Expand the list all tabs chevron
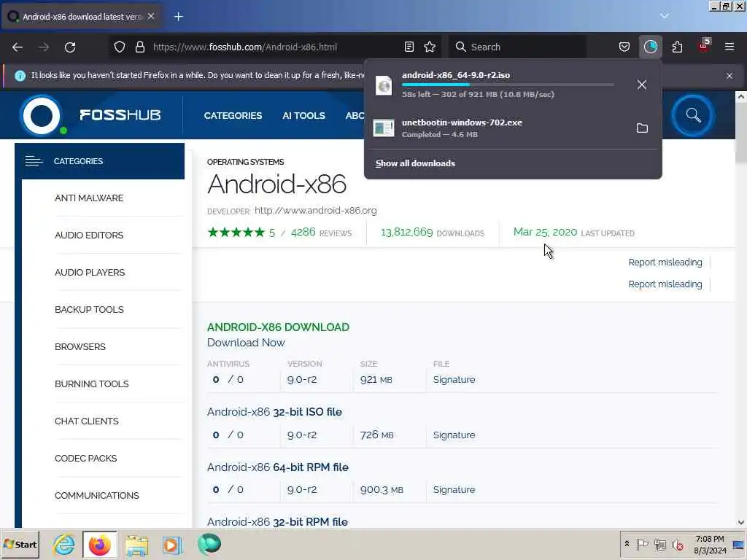This screenshot has height=560, width=747. click(x=664, y=16)
